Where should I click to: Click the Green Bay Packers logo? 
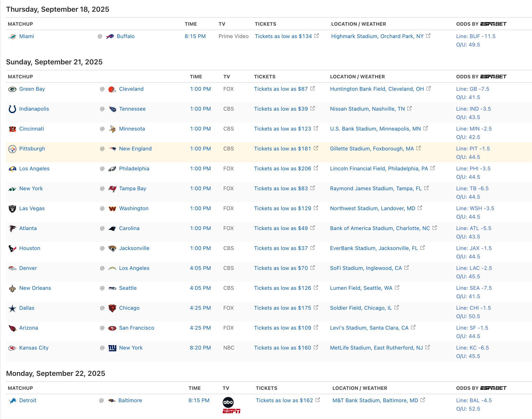(12, 89)
